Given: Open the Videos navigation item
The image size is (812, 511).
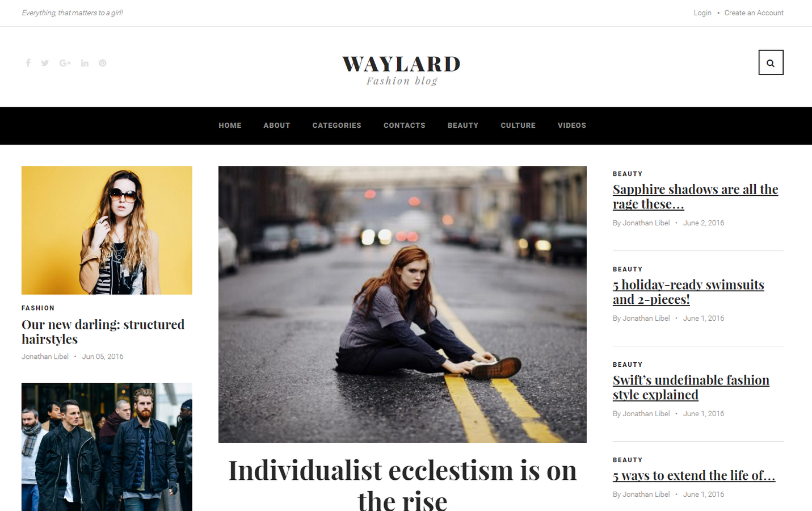Looking at the screenshot, I should point(572,125).
